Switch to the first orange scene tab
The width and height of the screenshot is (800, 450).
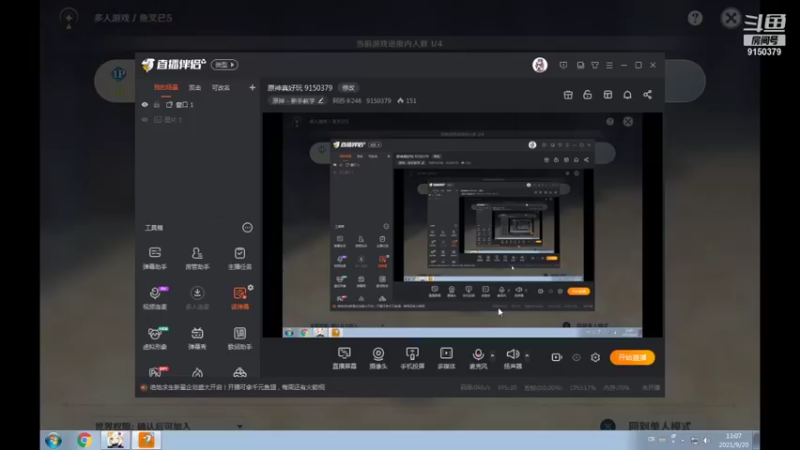(166, 88)
